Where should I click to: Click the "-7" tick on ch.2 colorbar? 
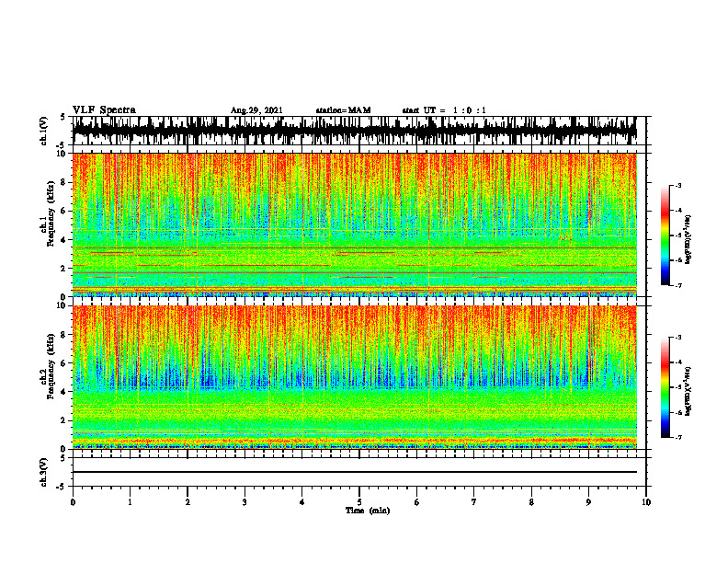pyautogui.click(x=678, y=437)
